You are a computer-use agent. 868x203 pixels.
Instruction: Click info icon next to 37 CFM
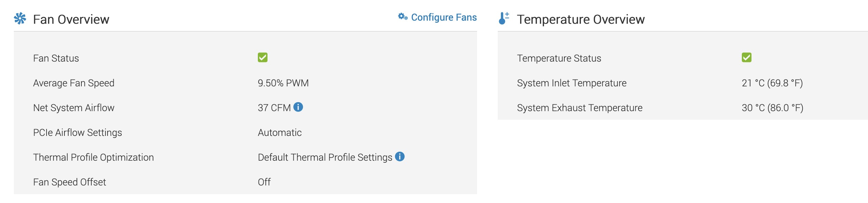pos(298,107)
